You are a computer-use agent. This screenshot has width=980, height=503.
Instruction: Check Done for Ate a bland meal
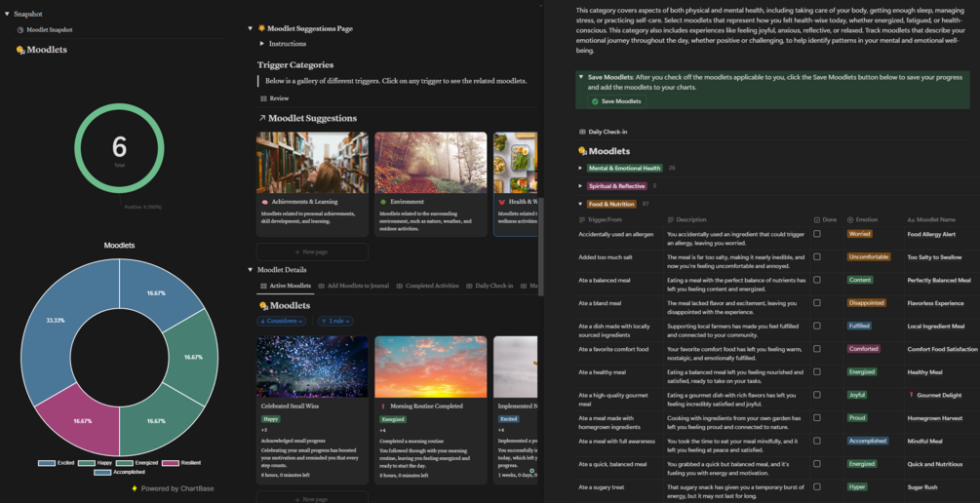tap(817, 303)
